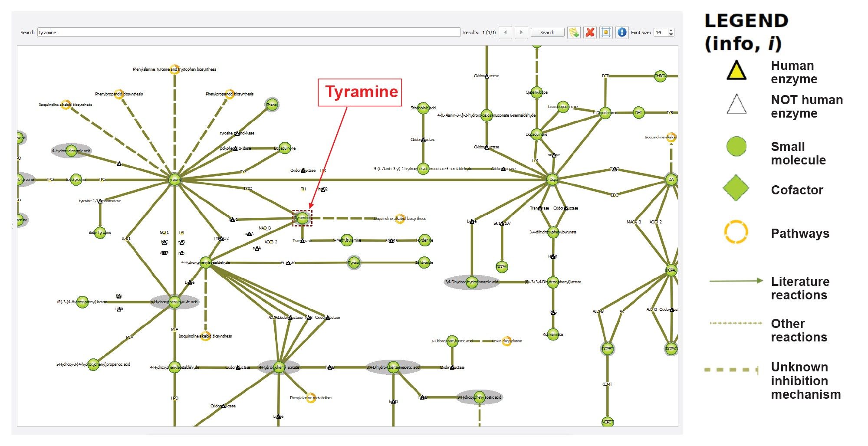Select the 2-Hydroxy-3-(4-hydroxyphenyl)propenoic acid node
This screenshot has width=868, height=446.
pyautogui.click(x=93, y=364)
